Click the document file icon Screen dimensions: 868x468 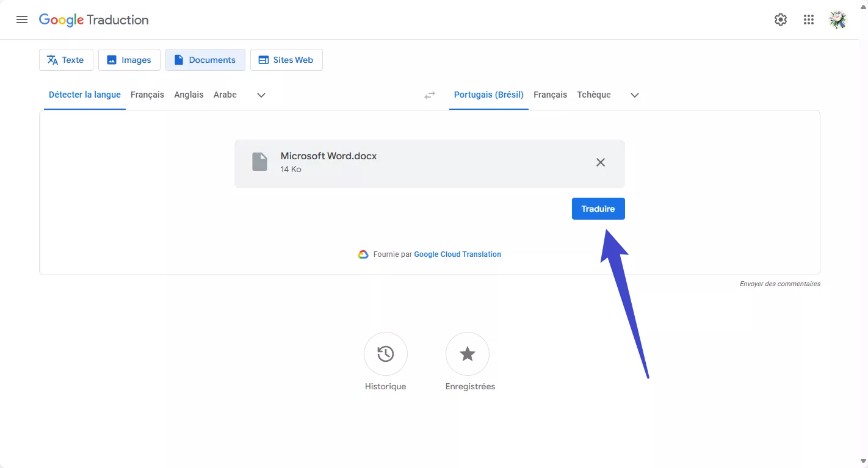pos(260,162)
